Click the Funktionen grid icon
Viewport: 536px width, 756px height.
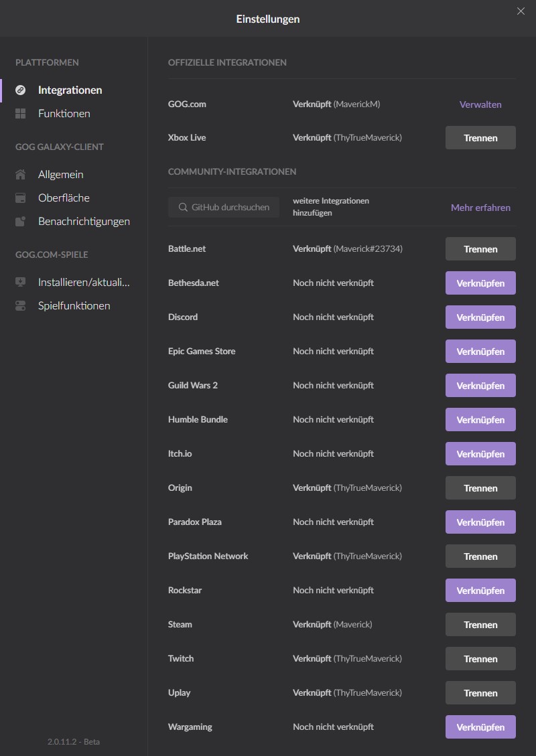(x=21, y=114)
